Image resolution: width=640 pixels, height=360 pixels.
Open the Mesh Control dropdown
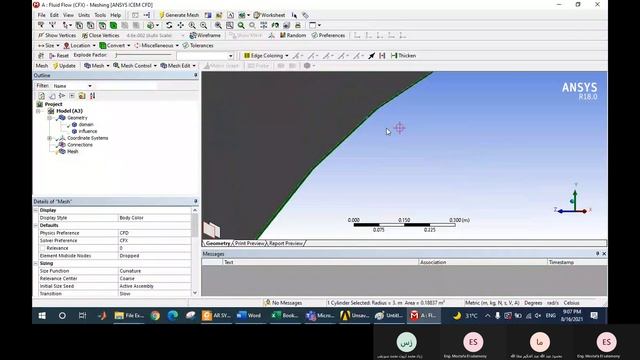[x=135, y=66]
